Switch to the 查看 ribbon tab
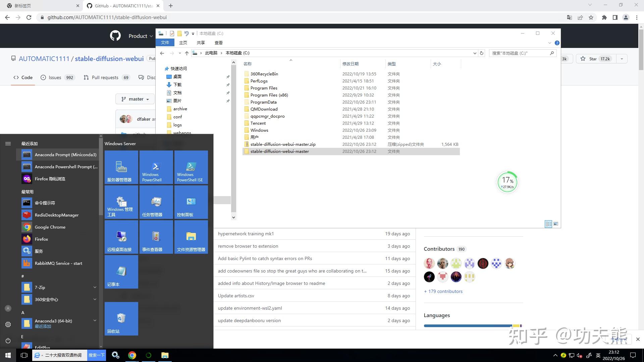644x362 pixels. coord(219,43)
